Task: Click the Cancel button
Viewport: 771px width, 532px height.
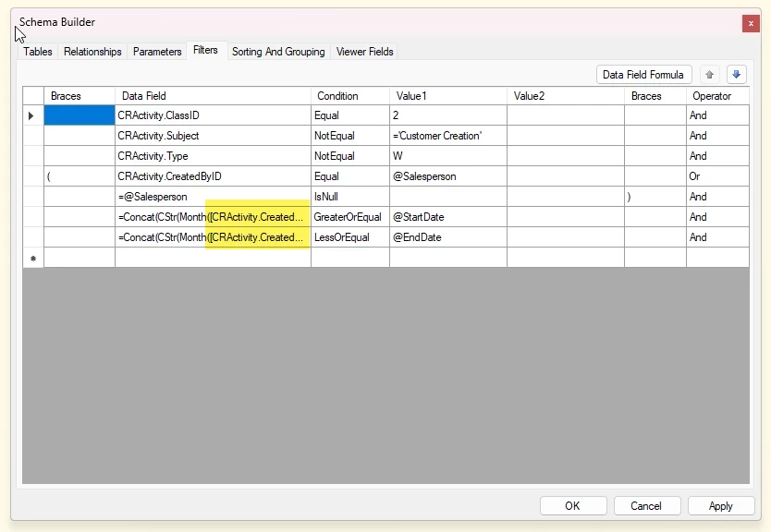Action: (x=646, y=506)
